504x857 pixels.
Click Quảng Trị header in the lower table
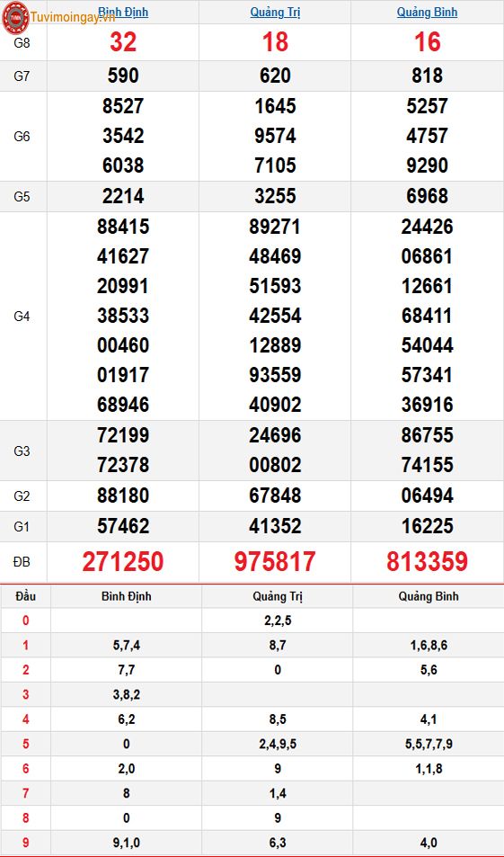(278, 597)
